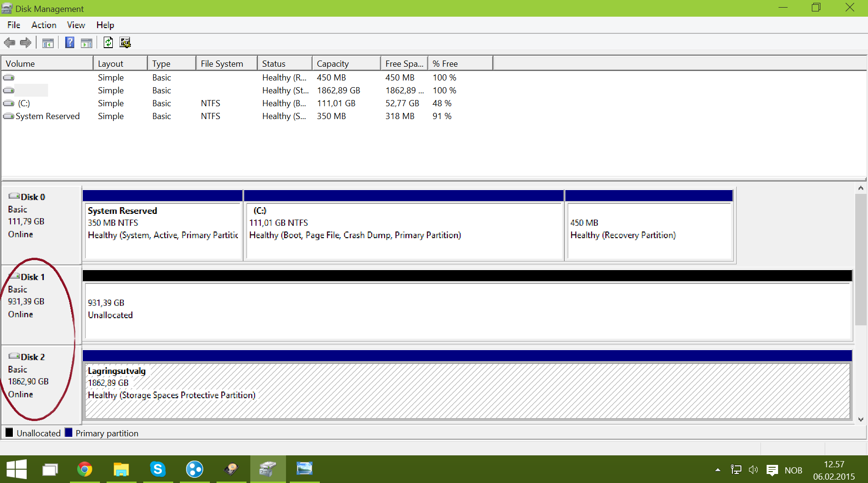The width and height of the screenshot is (868, 483).
Task: Open the Help toolbar icon
Action: (69, 43)
